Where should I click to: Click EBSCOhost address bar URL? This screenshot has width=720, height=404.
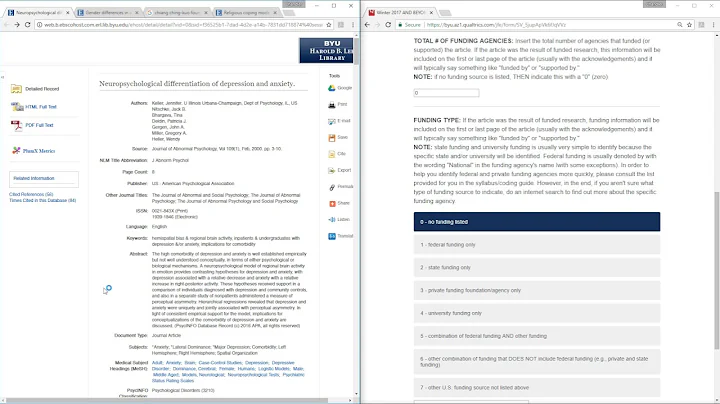pyautogui.click(x=183, y=25)
